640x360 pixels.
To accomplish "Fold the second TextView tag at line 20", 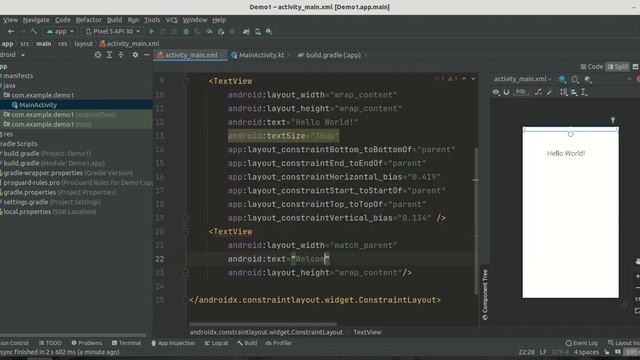I will tap(186, 231).
